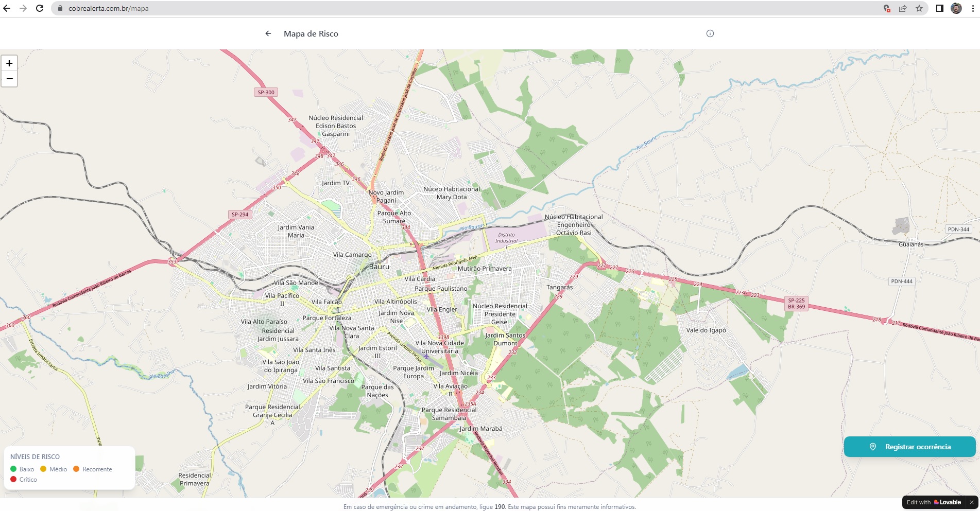The image size is (980, 511).
Task: Click the red Crítico risk dot
Action: [13, 479]
